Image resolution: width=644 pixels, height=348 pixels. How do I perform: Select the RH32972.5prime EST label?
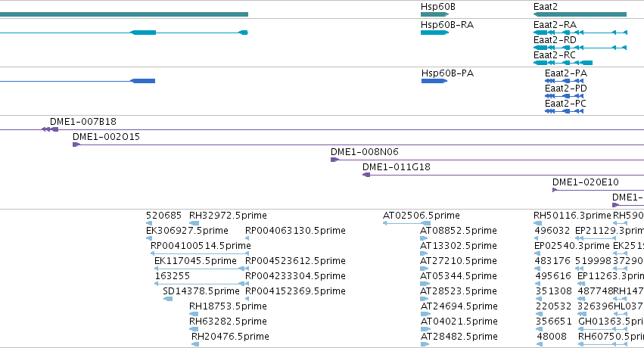(x=228, y=216)
